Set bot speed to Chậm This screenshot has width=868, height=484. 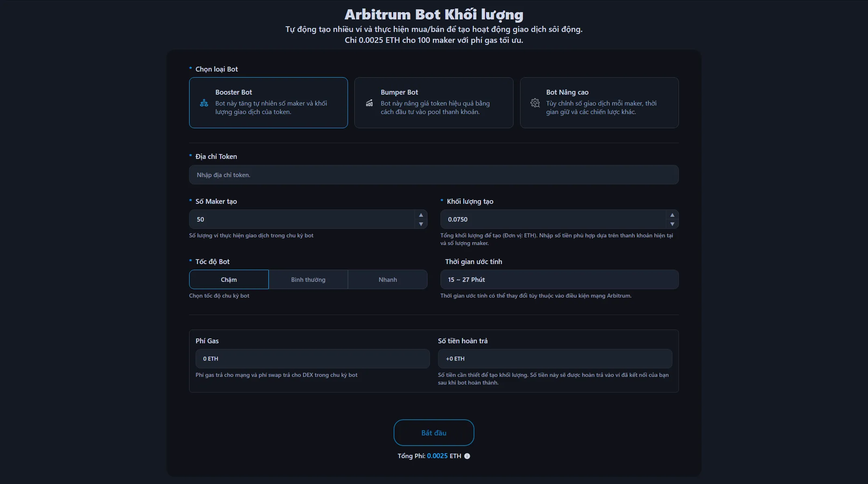229,279
